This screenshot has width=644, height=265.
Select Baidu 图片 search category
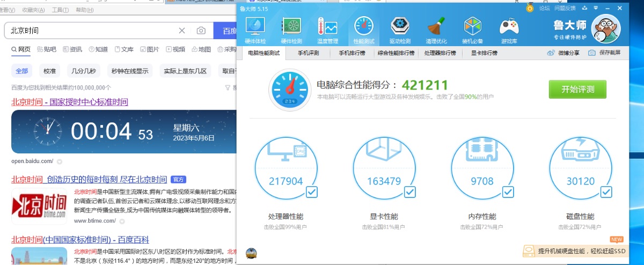coord(149,49)
